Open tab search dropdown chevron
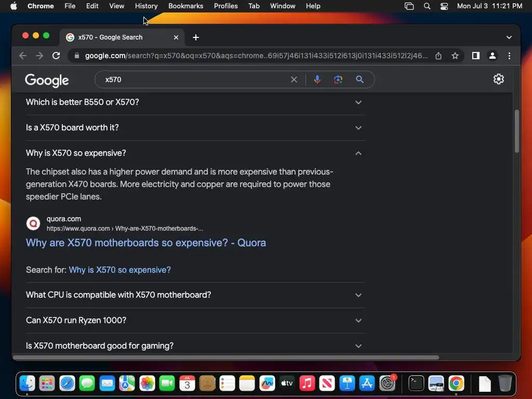 [509, 37]
